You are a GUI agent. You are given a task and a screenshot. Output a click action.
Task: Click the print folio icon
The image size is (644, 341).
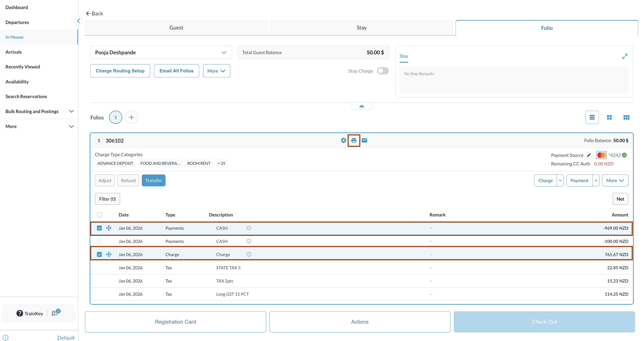pos(353,140)
